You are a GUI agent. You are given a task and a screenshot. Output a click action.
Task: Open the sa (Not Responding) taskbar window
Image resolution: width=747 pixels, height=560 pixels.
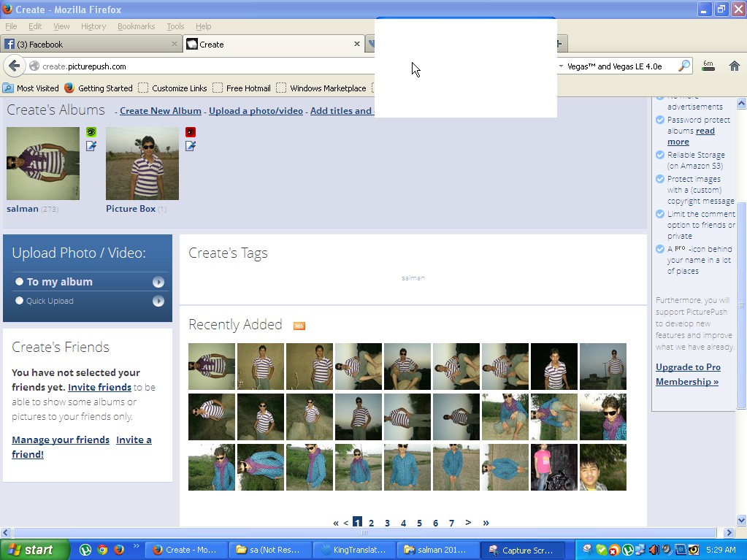click(270, 550)
